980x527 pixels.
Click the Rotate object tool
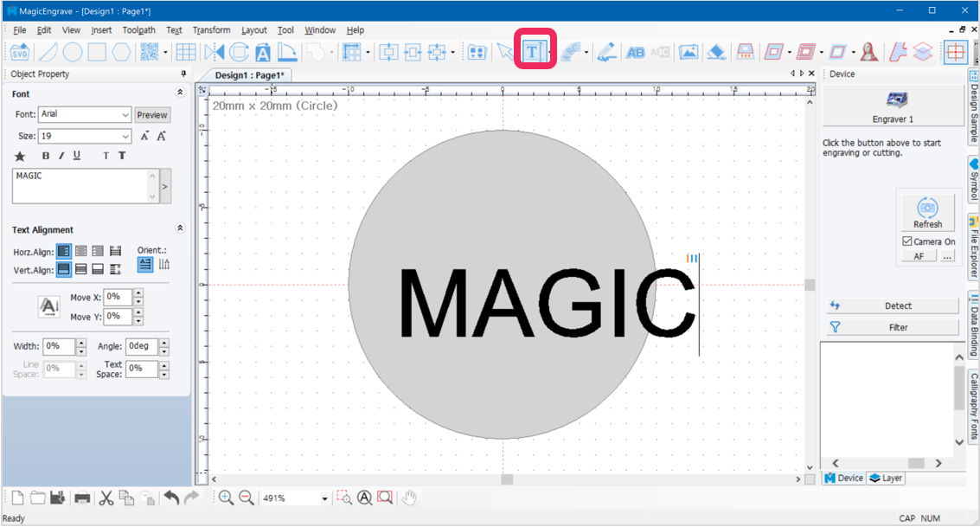point(239,52)
